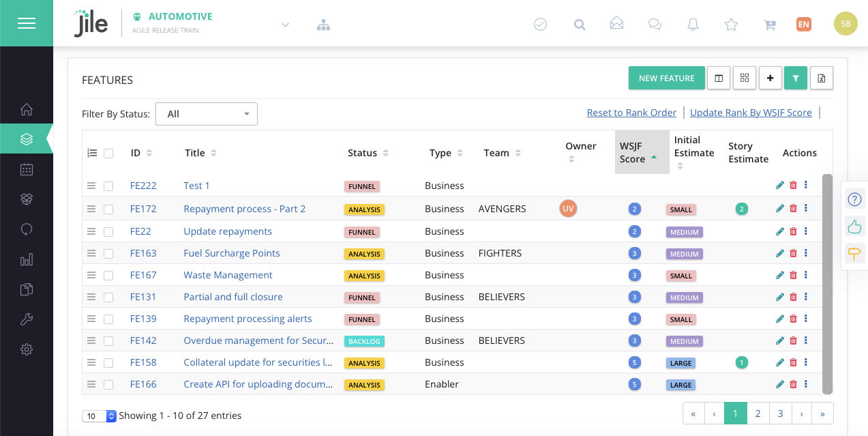868x436 pixels.
Task: Open the calendar icon in left sidebar
Action: (27, 169)
